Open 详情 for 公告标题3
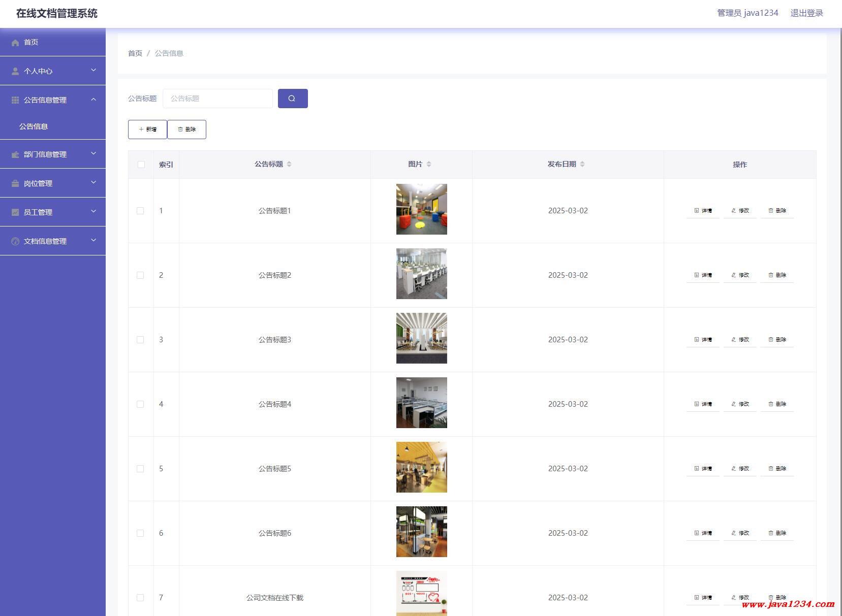842x616 pixels. [703, 340]
